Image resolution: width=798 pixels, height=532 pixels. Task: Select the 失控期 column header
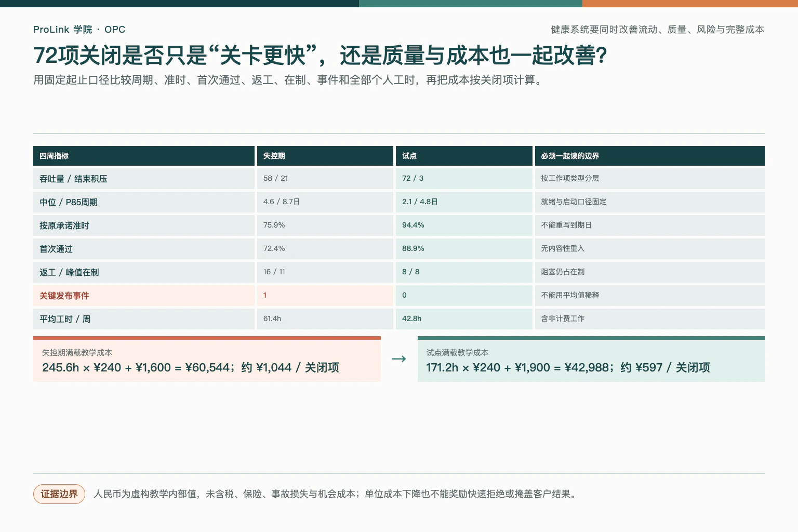click(325, 156)
